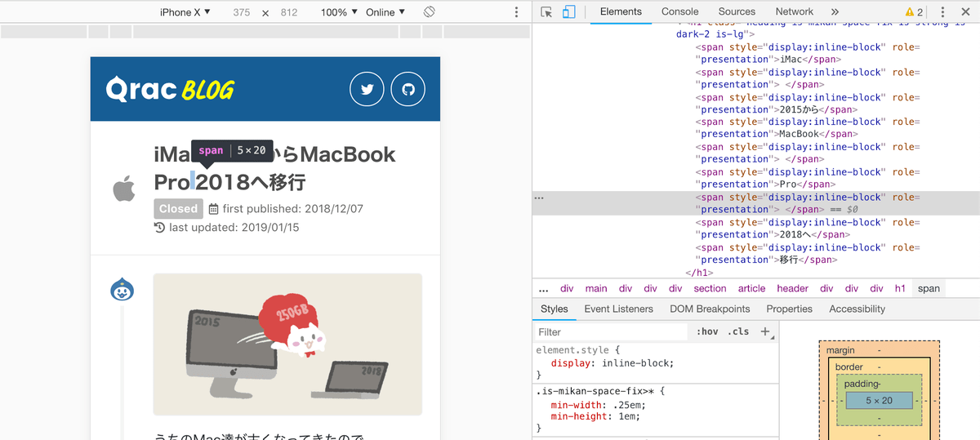The image size is (980, 440).
Task: Select the DOM Breakpoints tab
Action: (710, 309)
